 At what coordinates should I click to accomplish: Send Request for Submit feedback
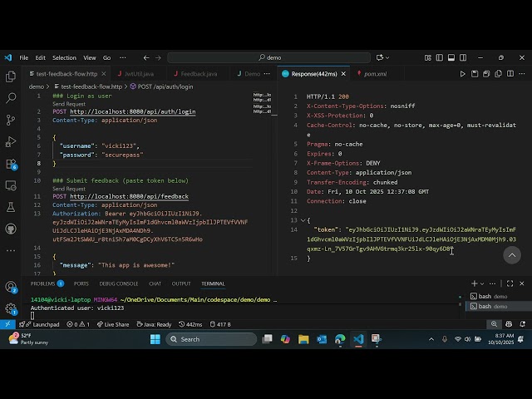69,189
